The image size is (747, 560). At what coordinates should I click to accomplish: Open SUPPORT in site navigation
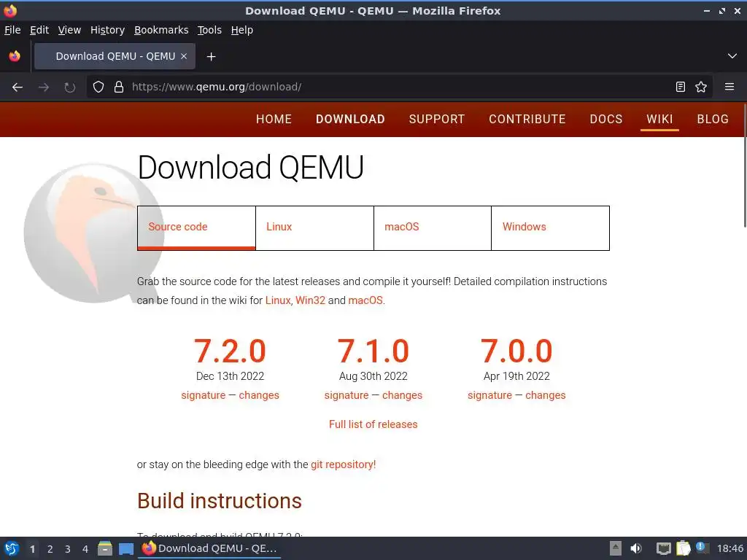tap(437, 119)
